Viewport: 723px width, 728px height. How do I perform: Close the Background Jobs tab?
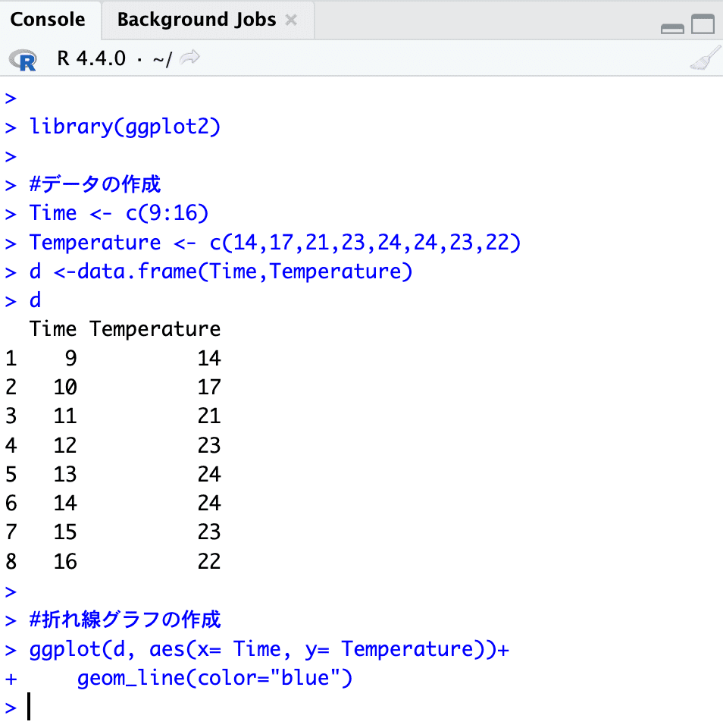291,20
